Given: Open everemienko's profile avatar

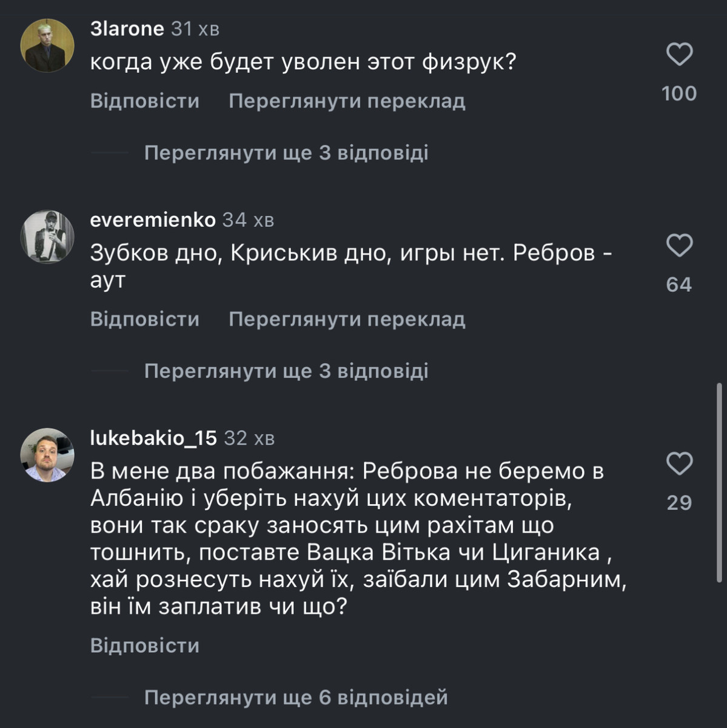Looking at the screenshot, I should click(x=47, y=237).
